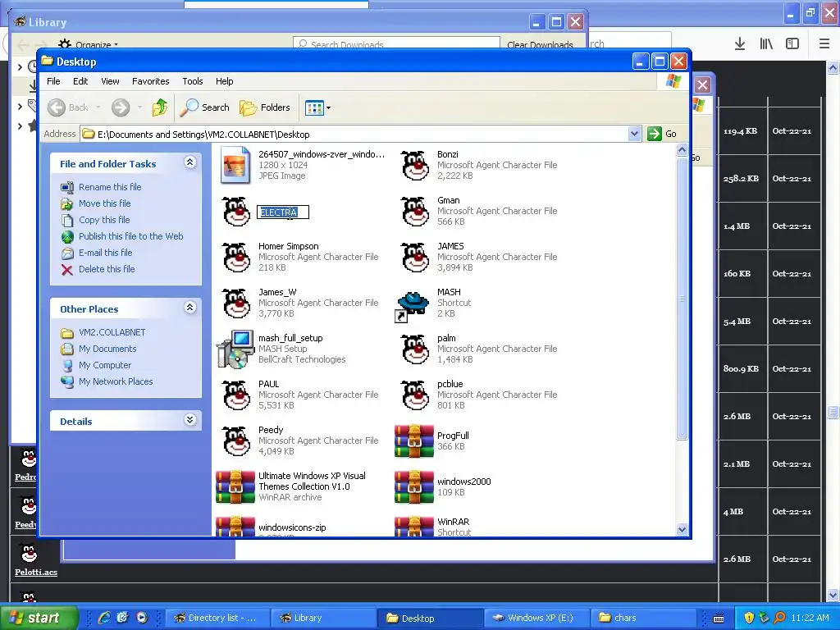Select the MASH shortcut icon
Viewport: 840px width, 630px height.
412,305
